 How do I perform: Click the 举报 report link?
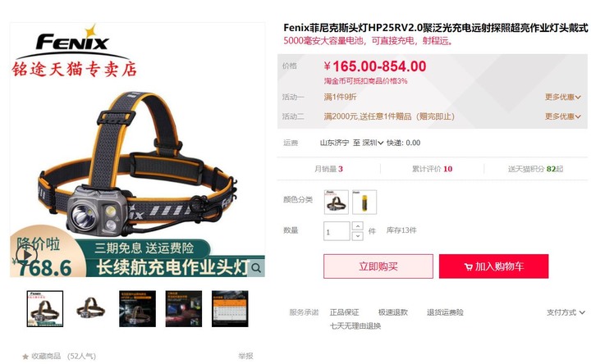click(x=245, y=356)
